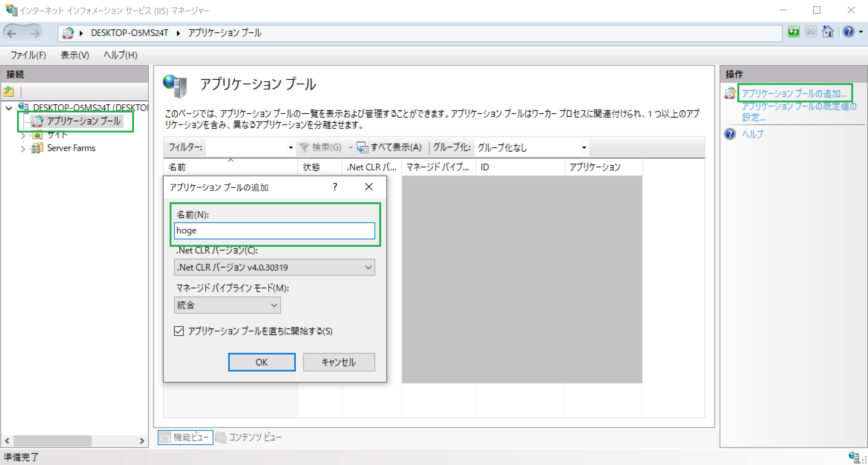Open the 表示(V) menu
The width and height of the screenshot is (868, 465).
pos(74,55)
